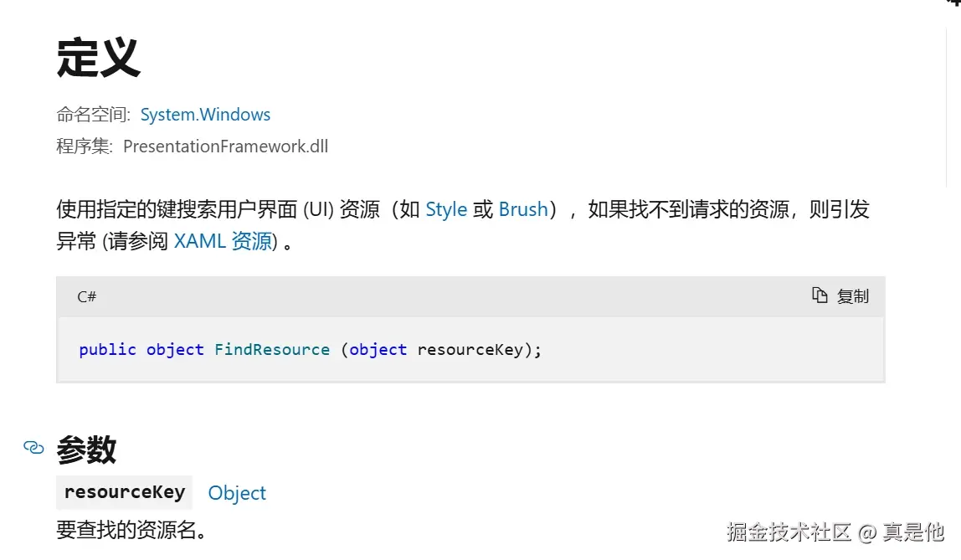Open the Object type link

coord(237,493)
